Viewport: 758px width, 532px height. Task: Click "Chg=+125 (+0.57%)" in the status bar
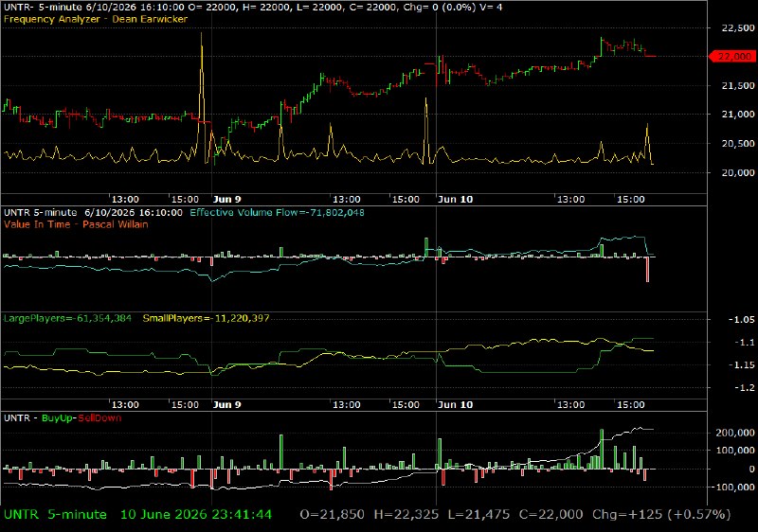point(661,515)
